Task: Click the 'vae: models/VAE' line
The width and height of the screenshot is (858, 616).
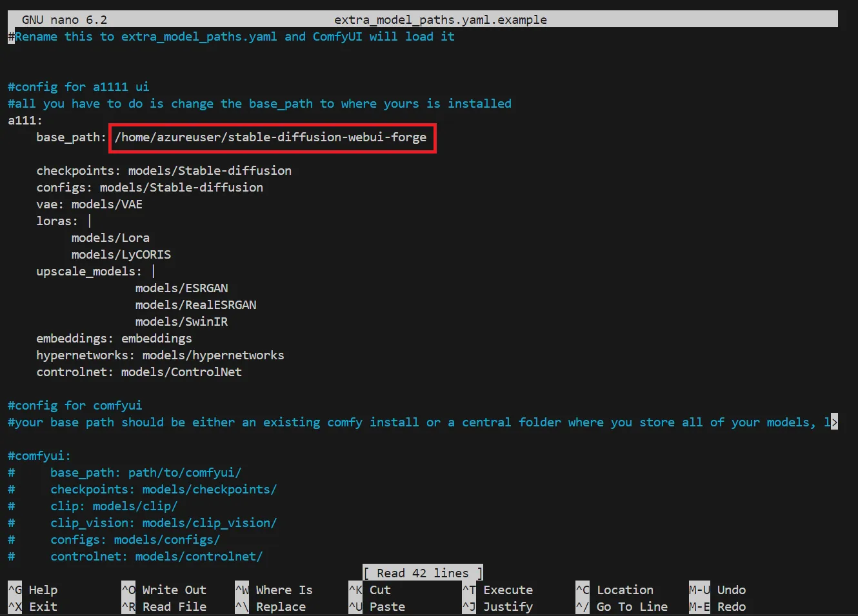Action: 90,204
